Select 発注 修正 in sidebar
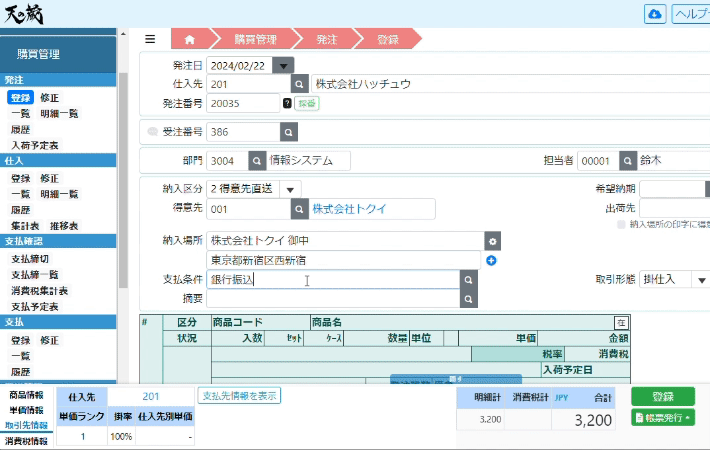The image size is (710, 450). click(x=49, y=98)
